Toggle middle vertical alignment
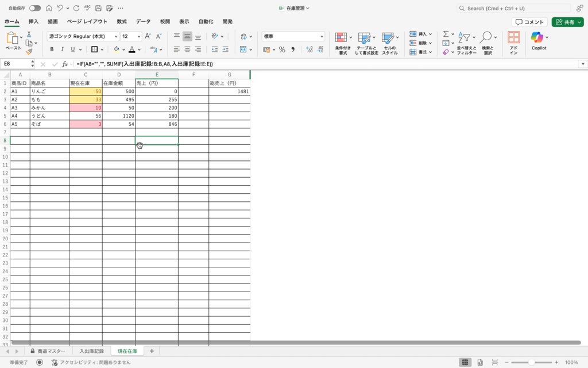588x368 pixels. pos(187,36)
